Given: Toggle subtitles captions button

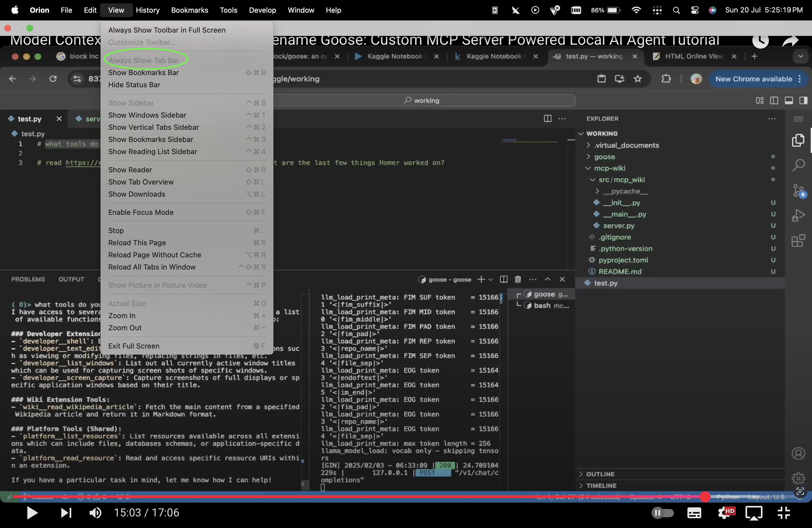Looking at the screenshot, I should click(x=694, y=513).
